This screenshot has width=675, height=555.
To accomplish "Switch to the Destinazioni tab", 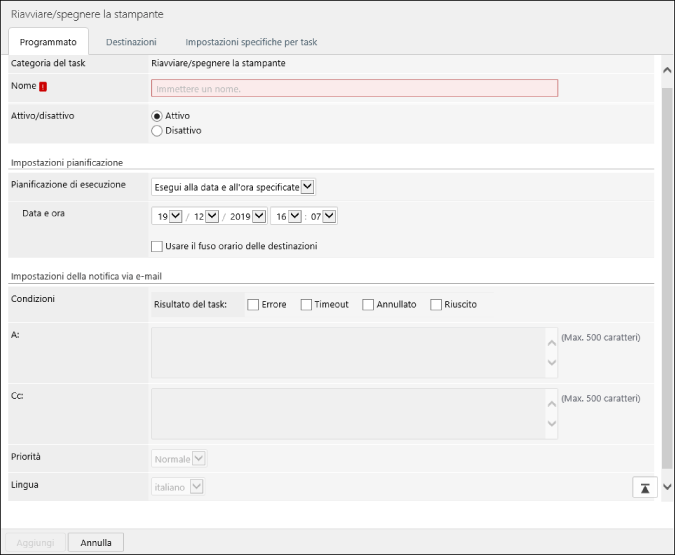I will click(x=131, y=42).
